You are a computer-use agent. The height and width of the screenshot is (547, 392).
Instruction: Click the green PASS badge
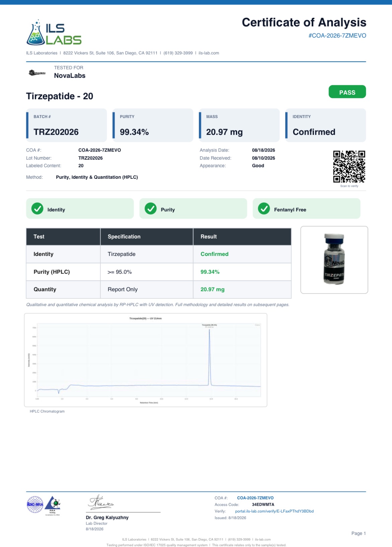[x=347, y=92]
